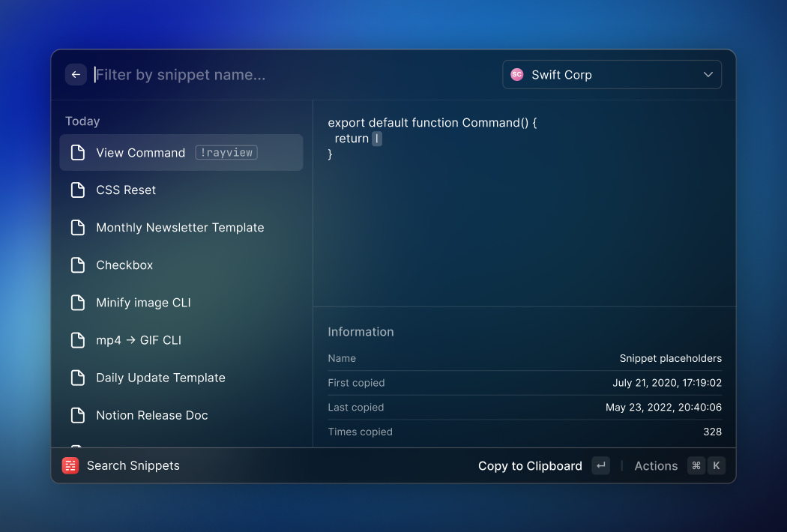The height and width of the screenshot is (532, 787).
Task: Click the file icon next to Checkbox
Action: point(78,265)
